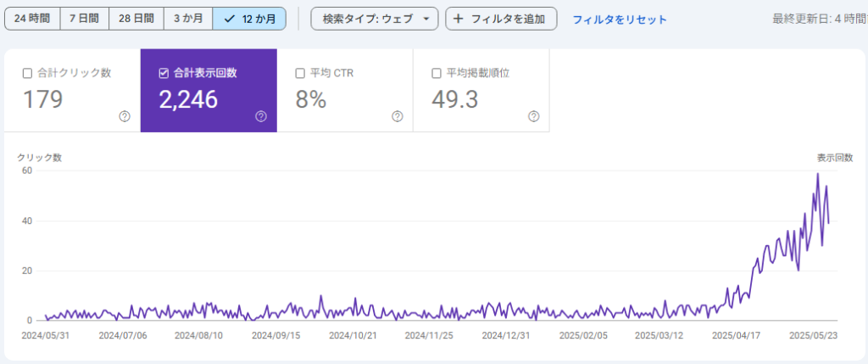868x364 pixels.
Task: Open help icon on 平均 CTR card
Action: (398, 116)
